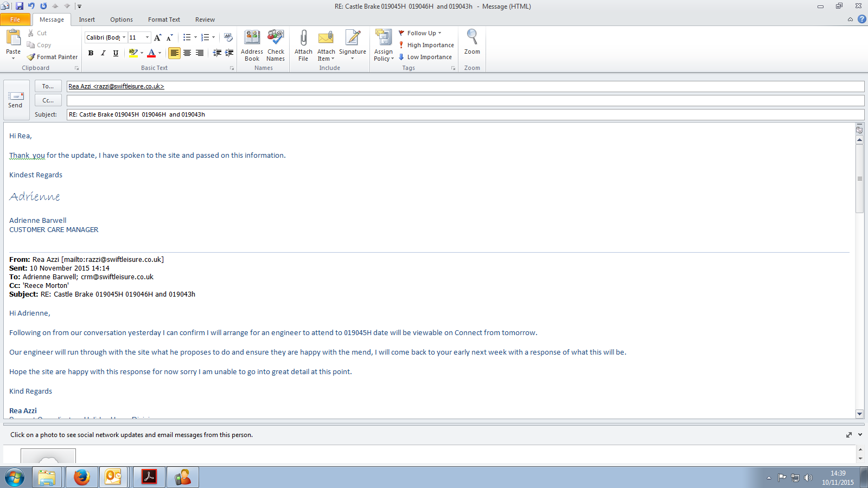The image size is (868, 488).
Task: Select the Message ribbon tab
Action: pos(52,20)
